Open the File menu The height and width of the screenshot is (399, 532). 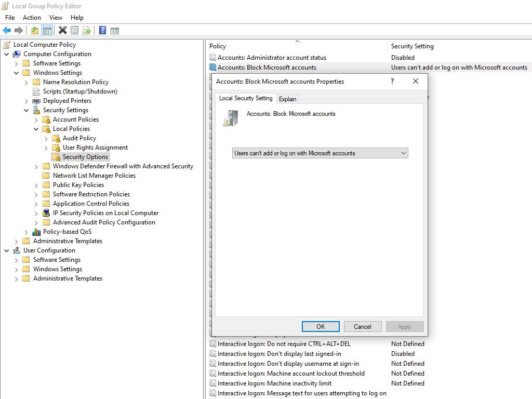pos(10,18)
